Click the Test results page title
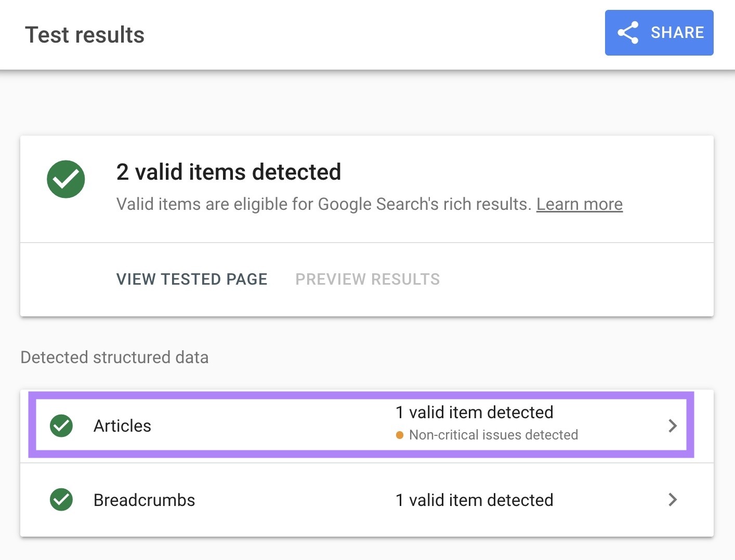Image resolution: width=735 pixels, height=560 pixels. coord(85,34)
